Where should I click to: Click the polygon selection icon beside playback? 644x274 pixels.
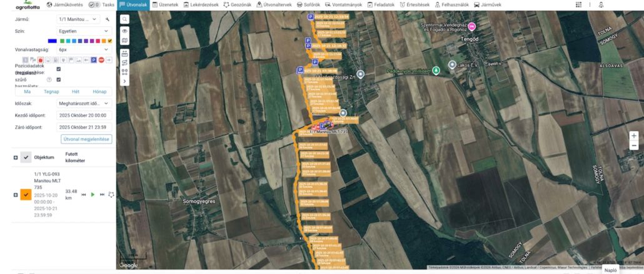point(111,195)
